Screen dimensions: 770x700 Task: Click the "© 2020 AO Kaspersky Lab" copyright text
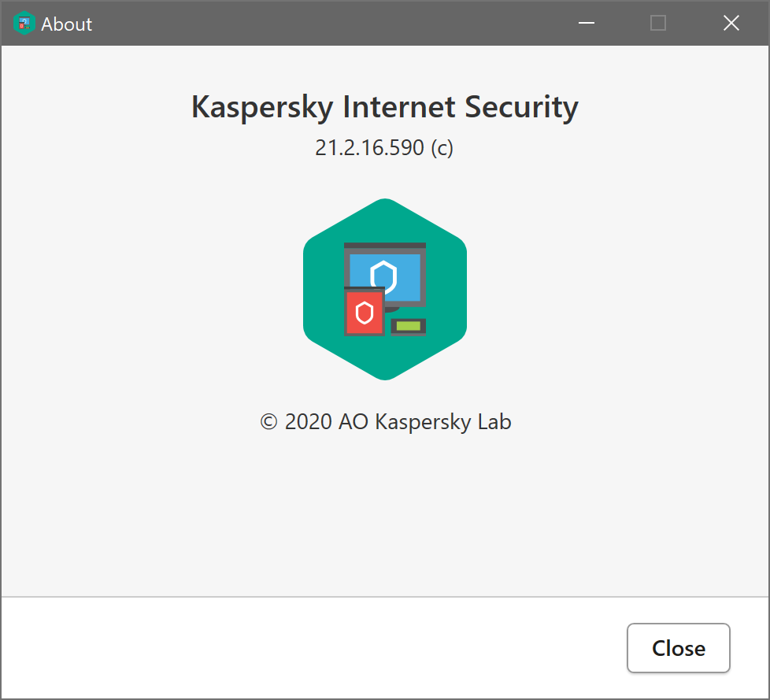[385, 422]
